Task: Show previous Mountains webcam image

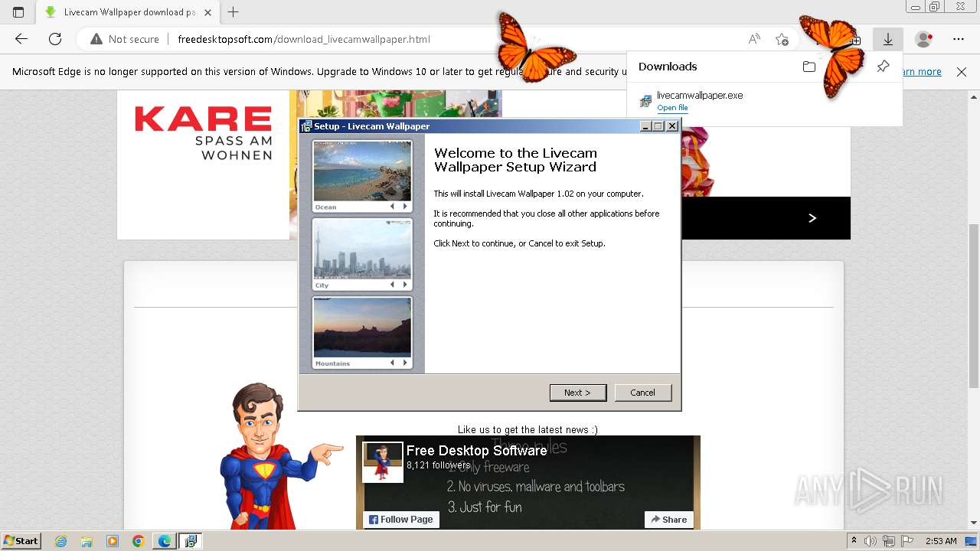Action: coord(393,363)
